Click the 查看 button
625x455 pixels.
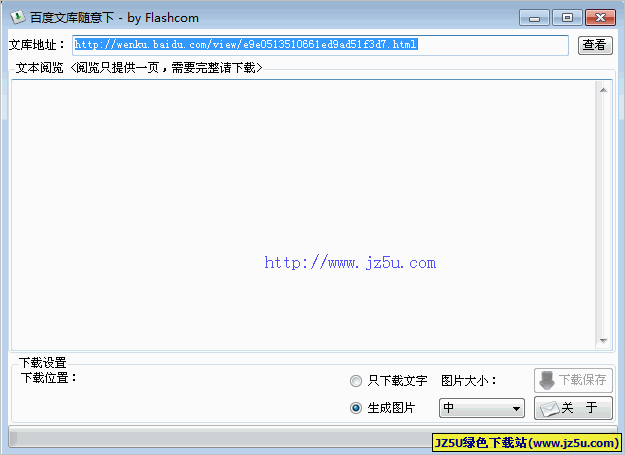pyautogui.click(x=595, y=45)
